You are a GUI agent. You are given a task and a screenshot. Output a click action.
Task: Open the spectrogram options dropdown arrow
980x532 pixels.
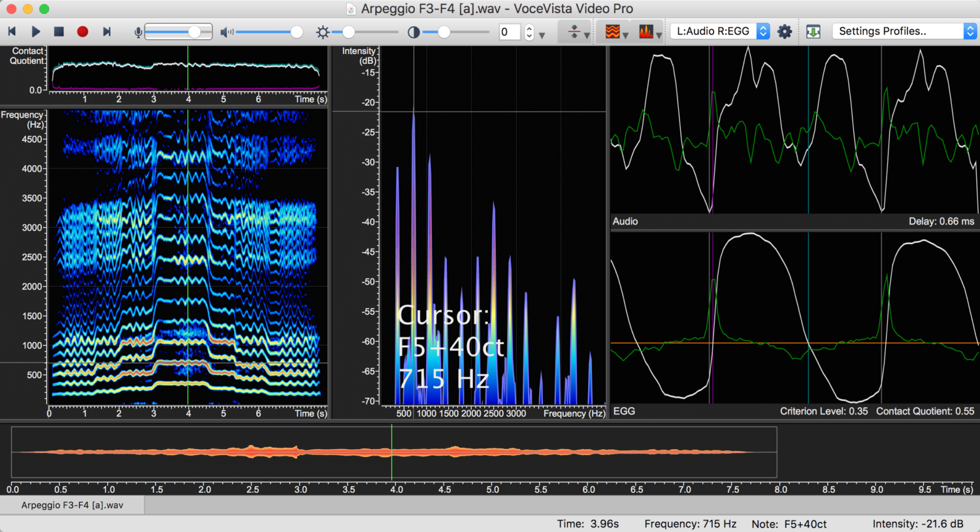coord(625,34)
